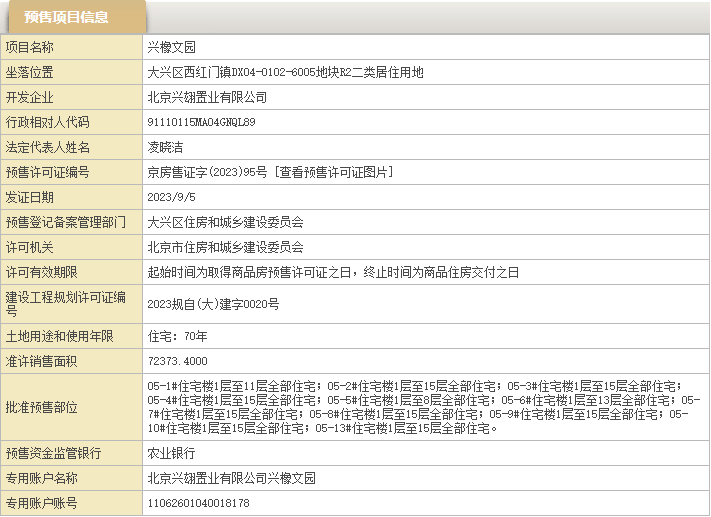
Task: Select 大兴区住房和城乡建设委员会 value
Action: pos(225,222)
